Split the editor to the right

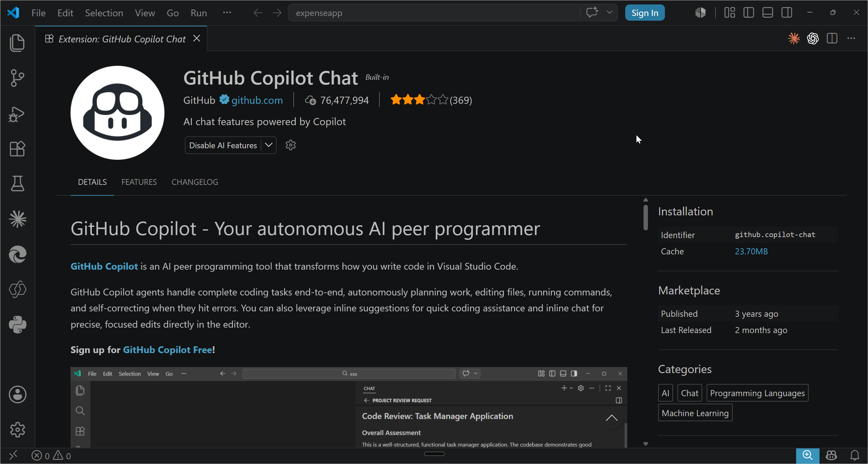832,38
